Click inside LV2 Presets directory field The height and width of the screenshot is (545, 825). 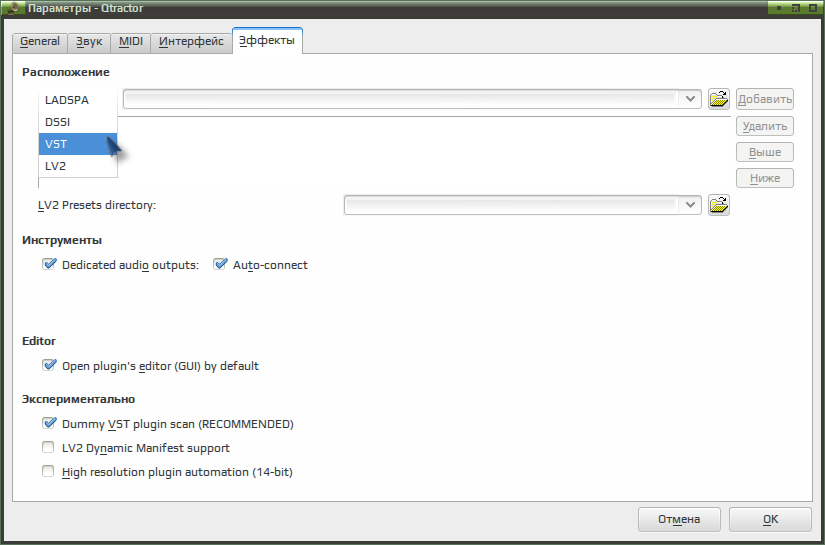click(x=511, y=205)
